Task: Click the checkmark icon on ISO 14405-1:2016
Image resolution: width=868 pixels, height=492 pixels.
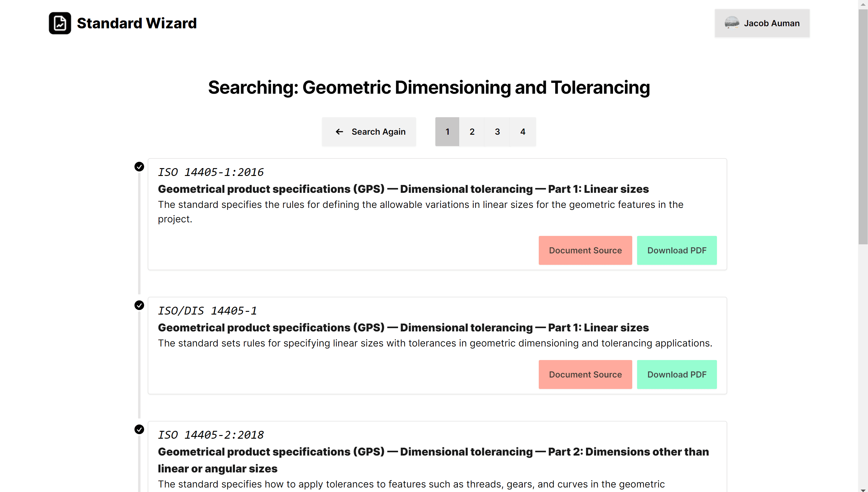Action: point(139,167)
